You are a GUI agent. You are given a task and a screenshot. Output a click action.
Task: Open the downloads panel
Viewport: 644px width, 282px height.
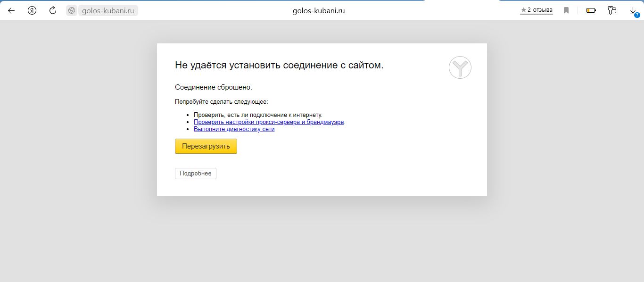pyautogui.click(x=633, y=10)
